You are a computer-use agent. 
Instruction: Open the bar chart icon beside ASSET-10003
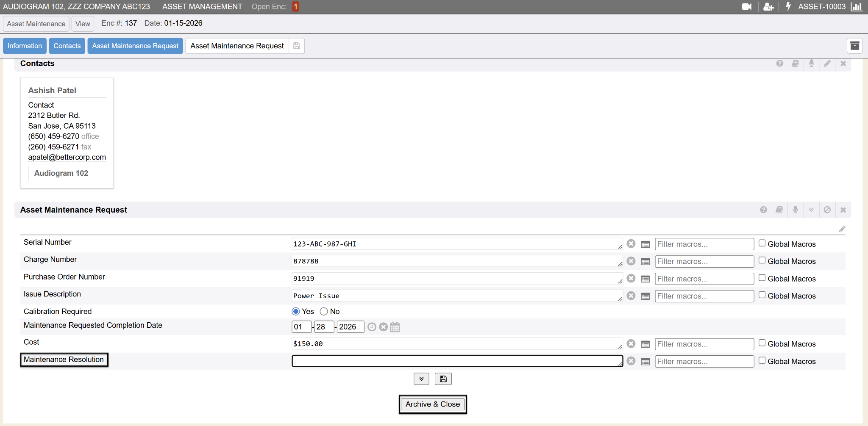coord(857,7)
